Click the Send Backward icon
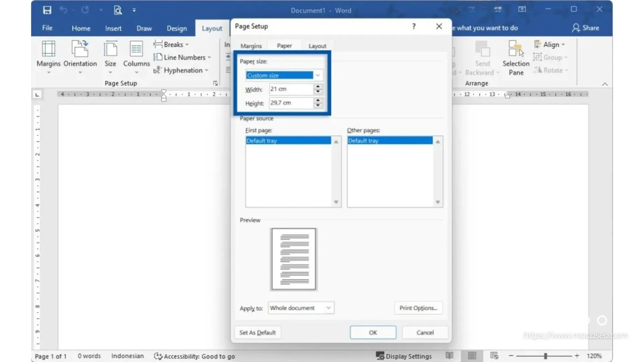The width and height of the screenshot is (644, 362). click(x=482, y=49)
